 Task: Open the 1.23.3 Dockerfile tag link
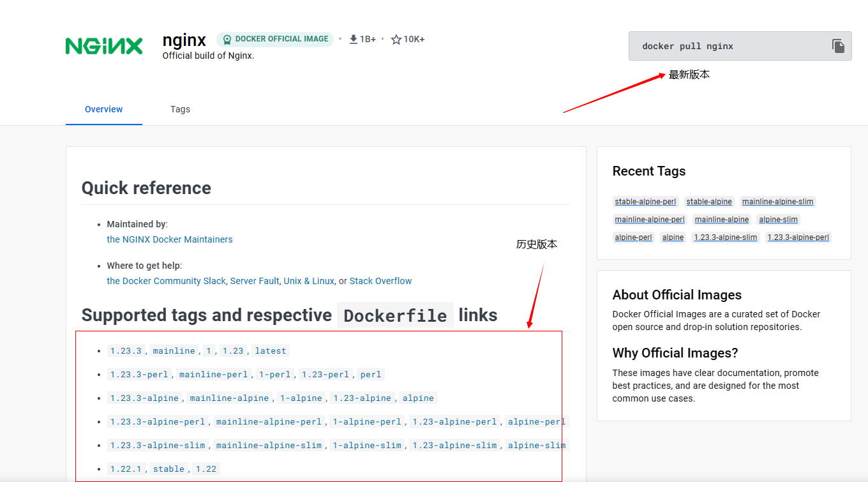[126, 350]
